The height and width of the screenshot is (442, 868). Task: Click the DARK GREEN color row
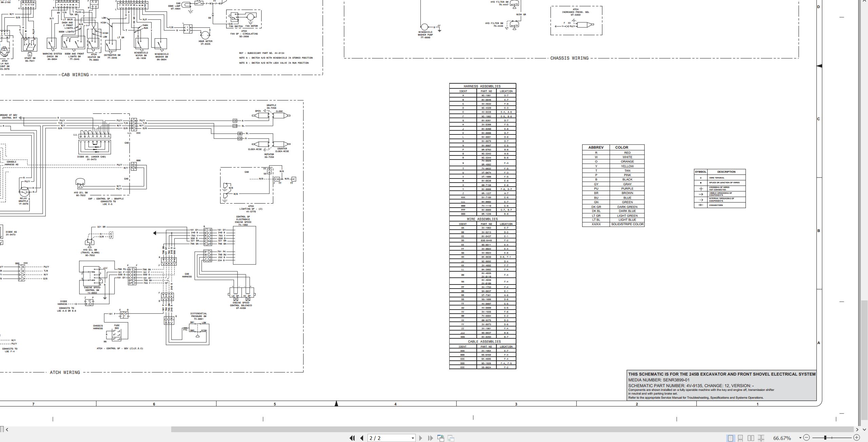point(613,207)
